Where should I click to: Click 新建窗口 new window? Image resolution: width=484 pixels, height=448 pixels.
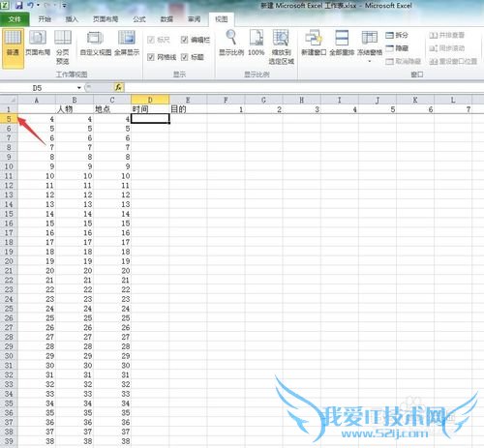click(x=314, y=43)
